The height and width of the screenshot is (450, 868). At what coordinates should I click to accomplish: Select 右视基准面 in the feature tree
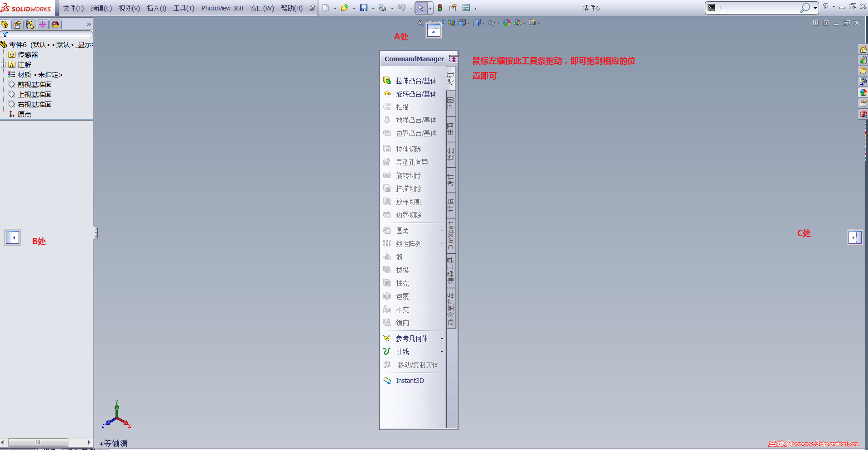pos(34,105)
